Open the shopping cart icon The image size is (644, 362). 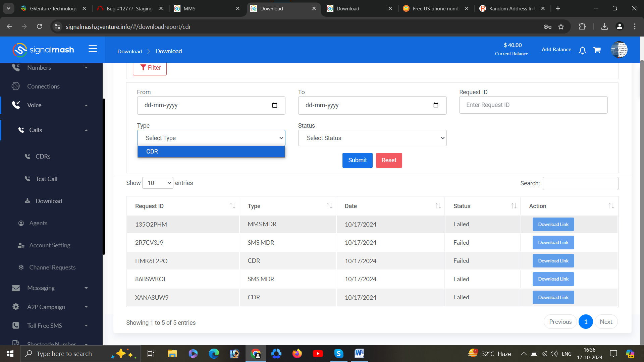pyautogui.click(x=597, y=50)
